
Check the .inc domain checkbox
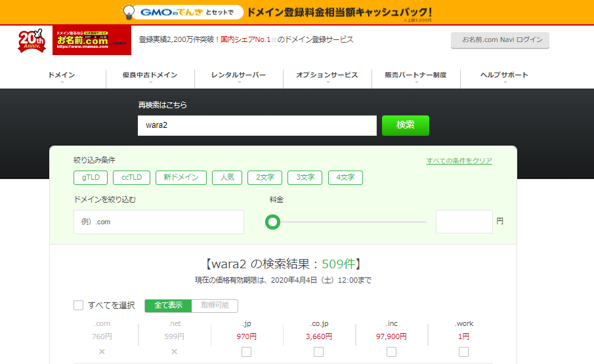point(391,352)
